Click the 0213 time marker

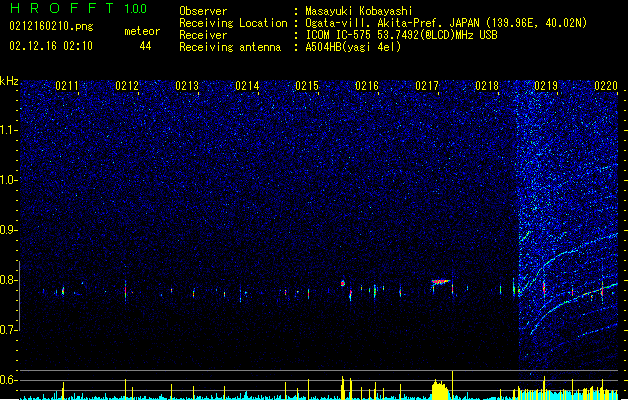pos(187,86)
